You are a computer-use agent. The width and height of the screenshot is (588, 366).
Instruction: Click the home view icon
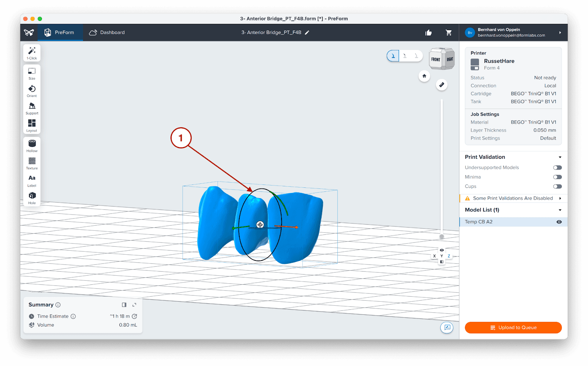click(x=424, y=76)
